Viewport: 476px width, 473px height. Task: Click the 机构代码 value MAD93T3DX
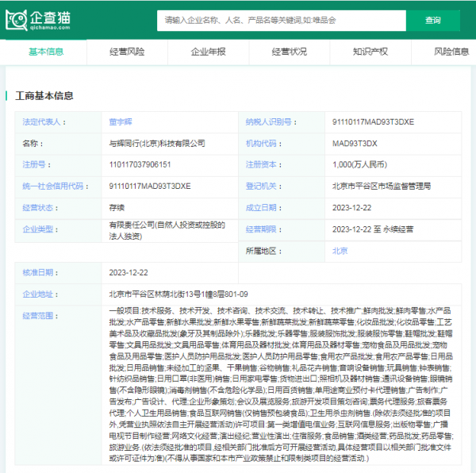[x=355, y=144]
